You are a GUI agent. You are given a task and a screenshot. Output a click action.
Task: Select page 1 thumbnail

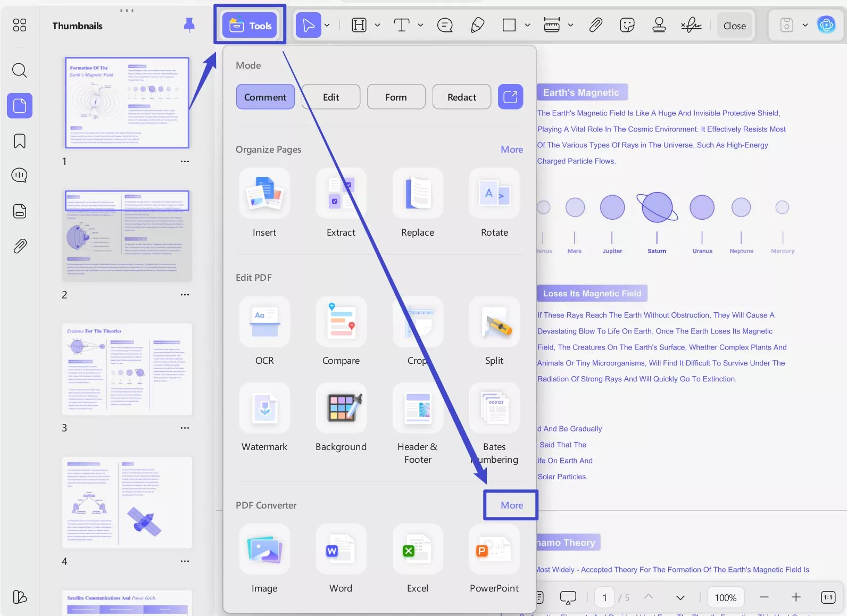pos(127,103)
